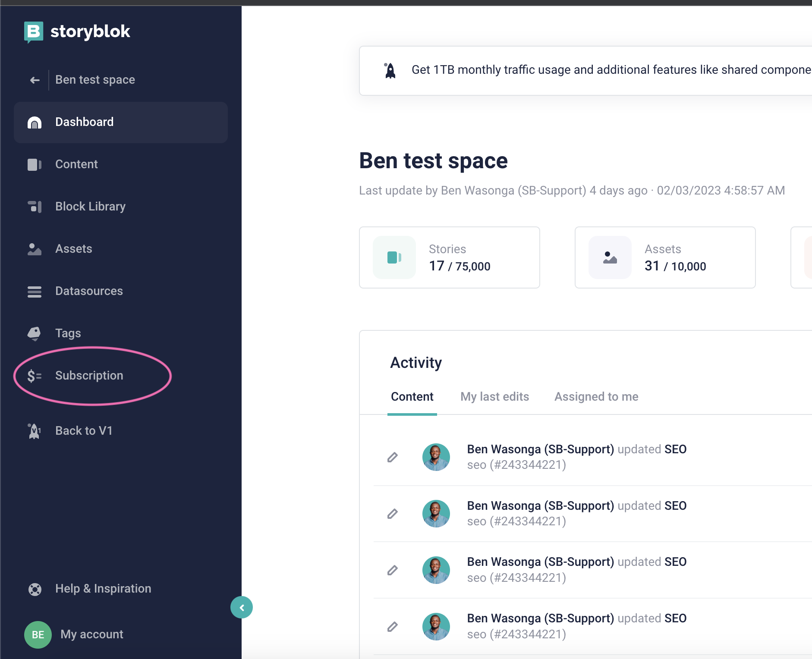812x659 pixels.
Task: Click the pencil icon in the first SEO activity row
Action: [392, 457]
